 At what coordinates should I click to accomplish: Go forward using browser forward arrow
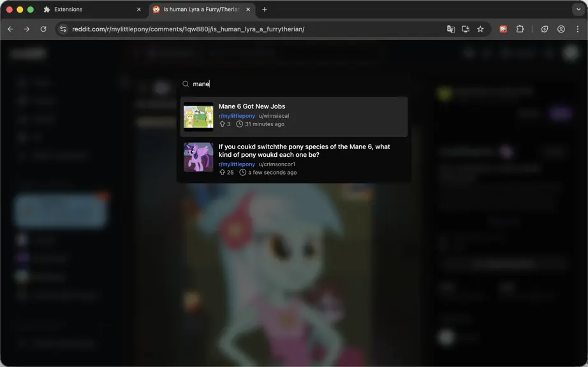pyautogui.click(x=27, y=29)
